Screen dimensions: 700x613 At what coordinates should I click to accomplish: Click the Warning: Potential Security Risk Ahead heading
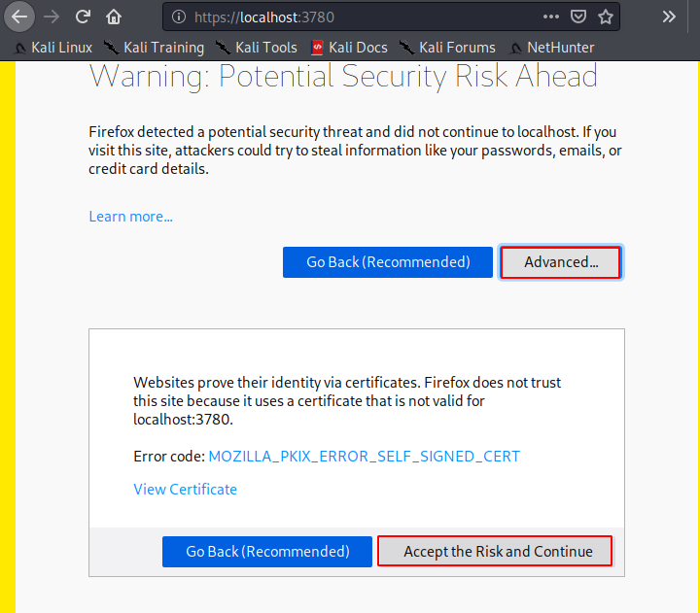tap(343, 76)
